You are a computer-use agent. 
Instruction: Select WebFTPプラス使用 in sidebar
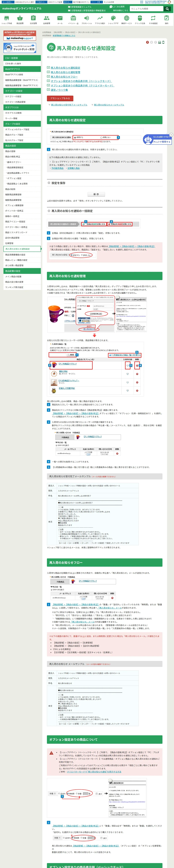(x=22, y=75)
